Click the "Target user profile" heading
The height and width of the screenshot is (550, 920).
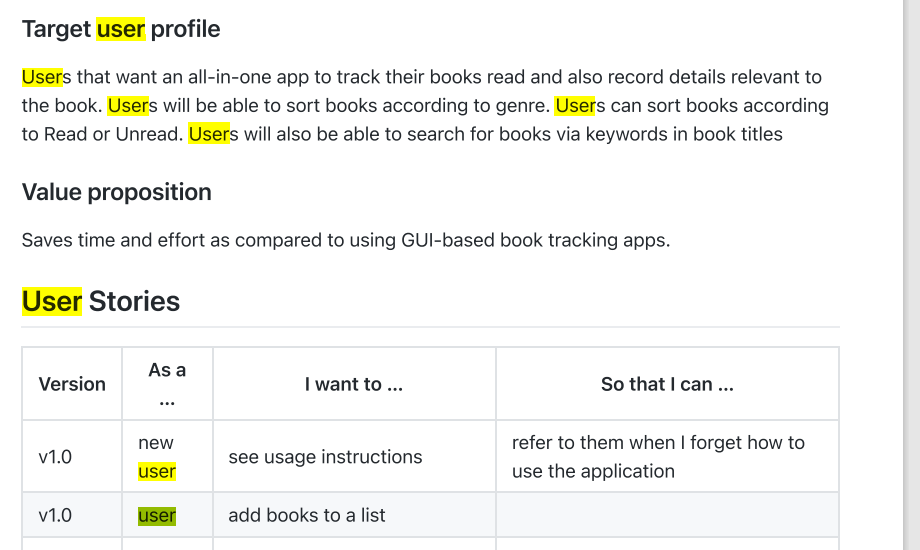coord(121,29)
